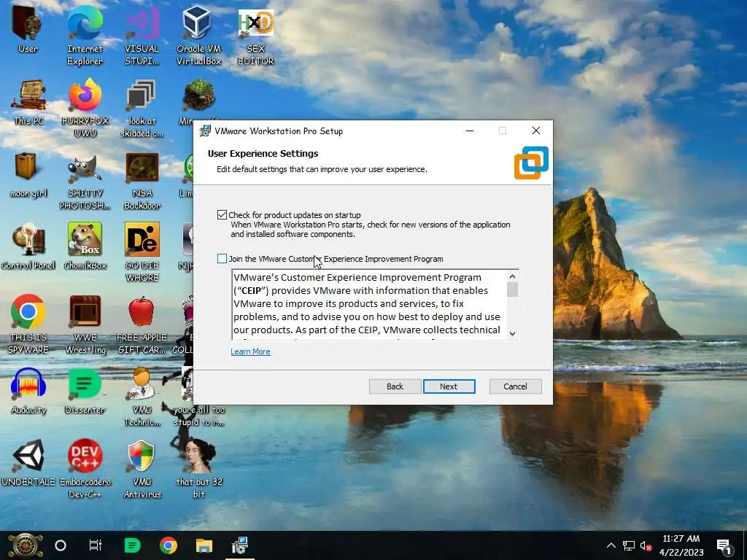Viewport: 747px width, 560px height.
Task: Open File Explorer from the taskbar
Action: pos(204,545)
